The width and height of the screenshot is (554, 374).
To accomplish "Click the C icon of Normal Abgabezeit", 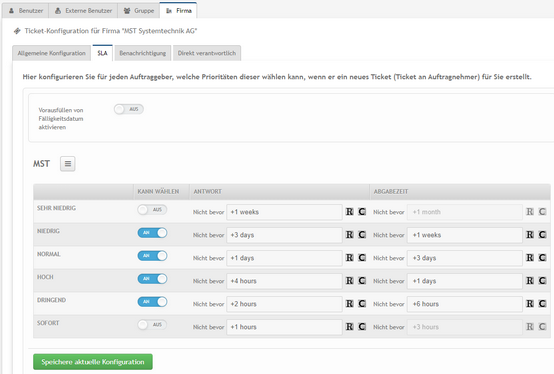I will (x=542, y=257).
